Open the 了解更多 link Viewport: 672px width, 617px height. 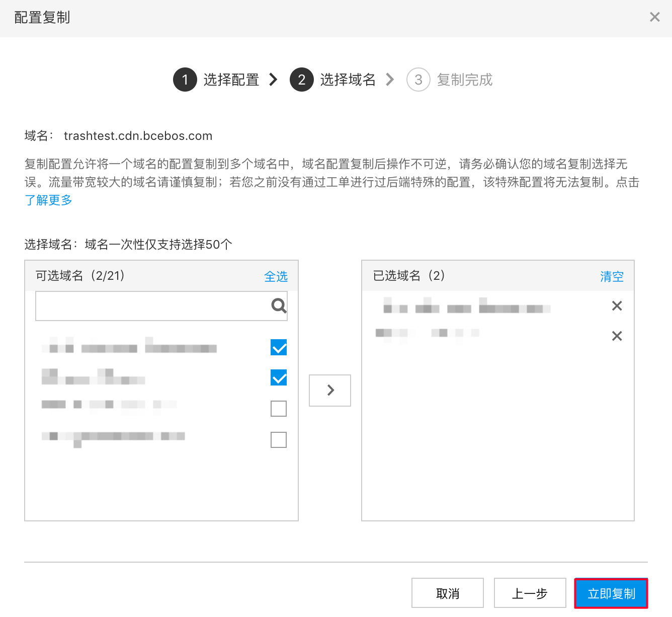48,200
